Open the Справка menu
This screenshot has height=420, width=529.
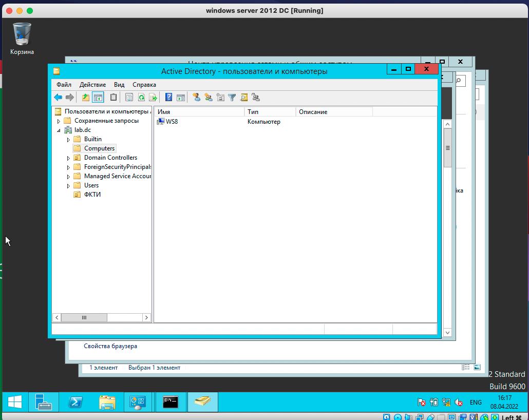(144, 85)
